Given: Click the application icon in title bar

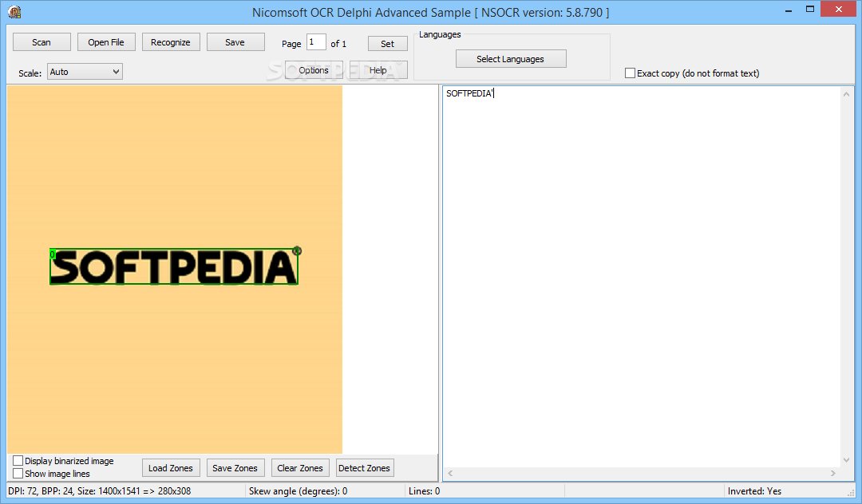Looking at the screenshot, I should tap(15, 11).
